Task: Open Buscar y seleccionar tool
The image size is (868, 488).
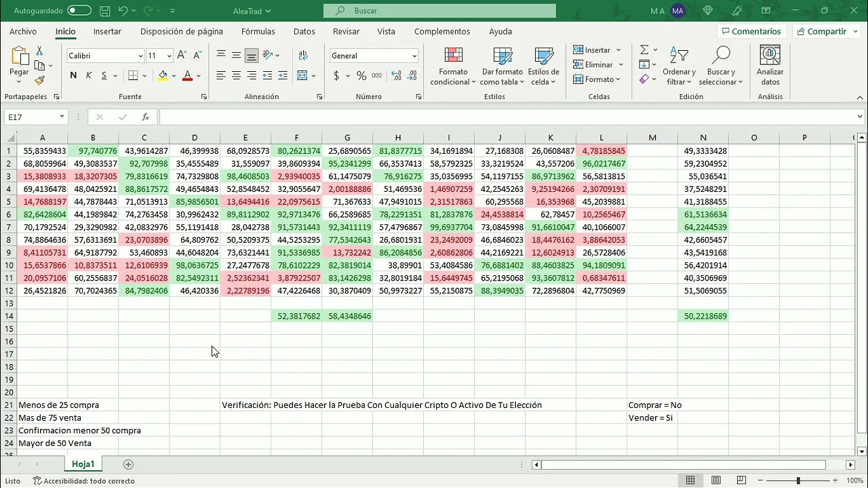Action: (721, 66)
